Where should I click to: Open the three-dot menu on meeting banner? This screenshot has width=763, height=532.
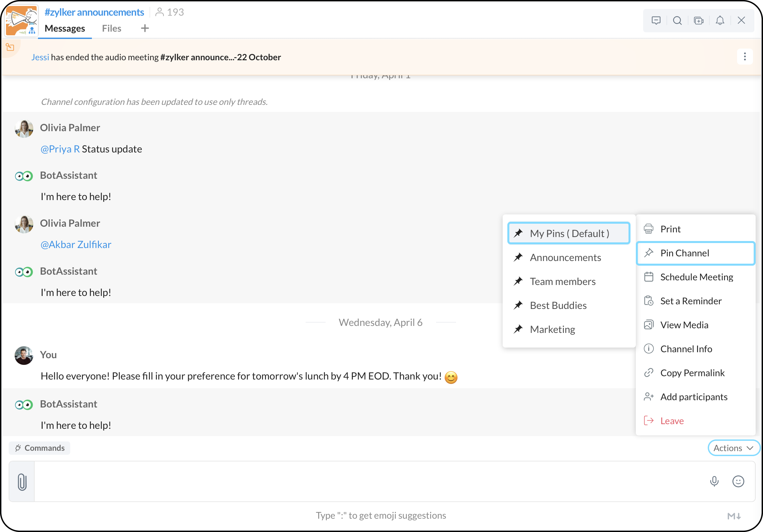pos(745,57)
